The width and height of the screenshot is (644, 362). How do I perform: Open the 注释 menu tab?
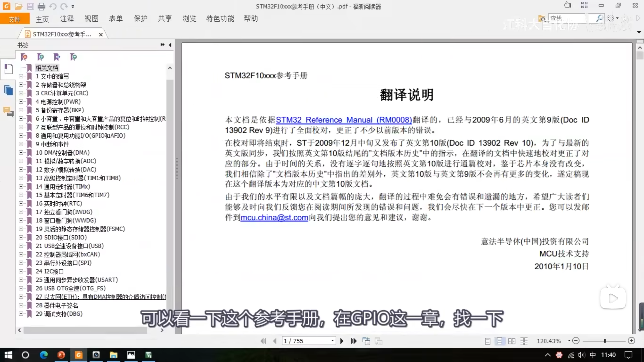67,19
